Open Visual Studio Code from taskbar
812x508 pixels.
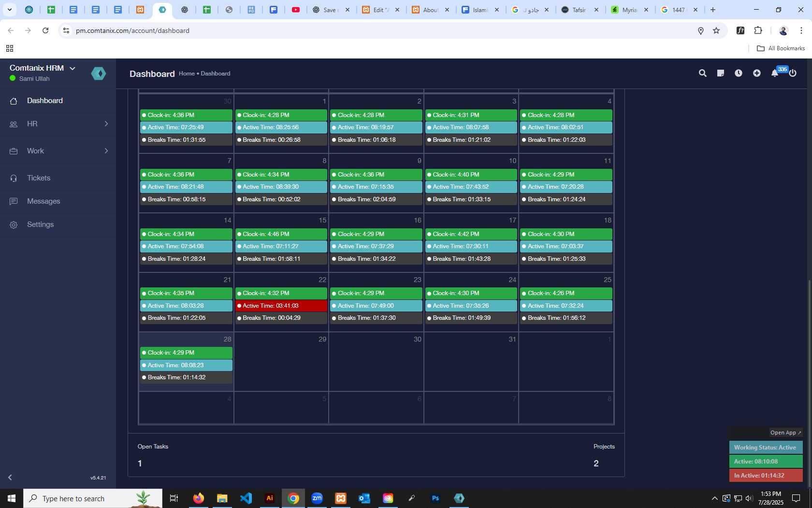(246, 498)
